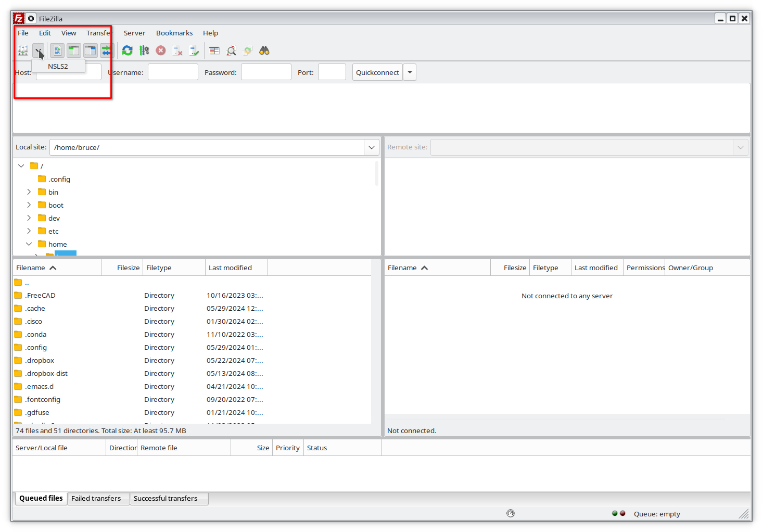763x532 pixels.
Task: Expand the dev folder in tree
Action: pyautogui.click(x=29, y=218)
